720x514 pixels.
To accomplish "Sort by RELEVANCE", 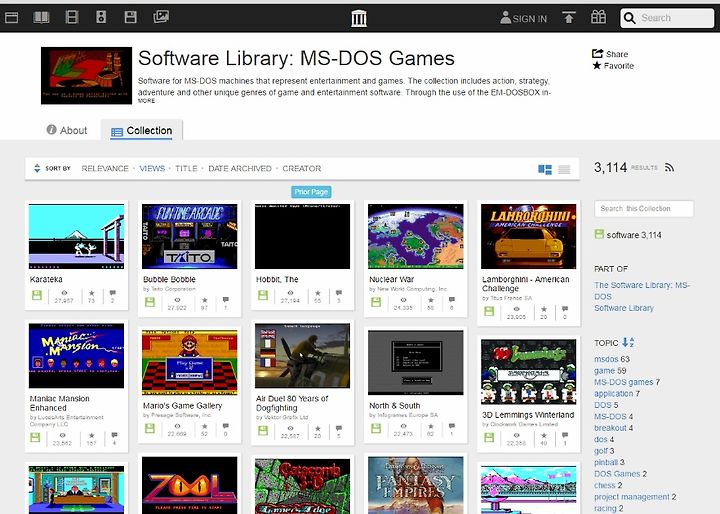I will pos(105,169).
